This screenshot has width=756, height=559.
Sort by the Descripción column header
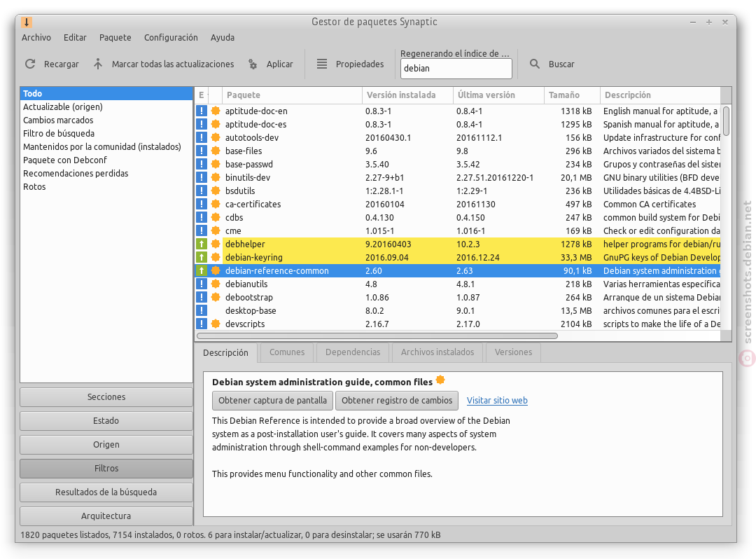[x=660, y=95]
